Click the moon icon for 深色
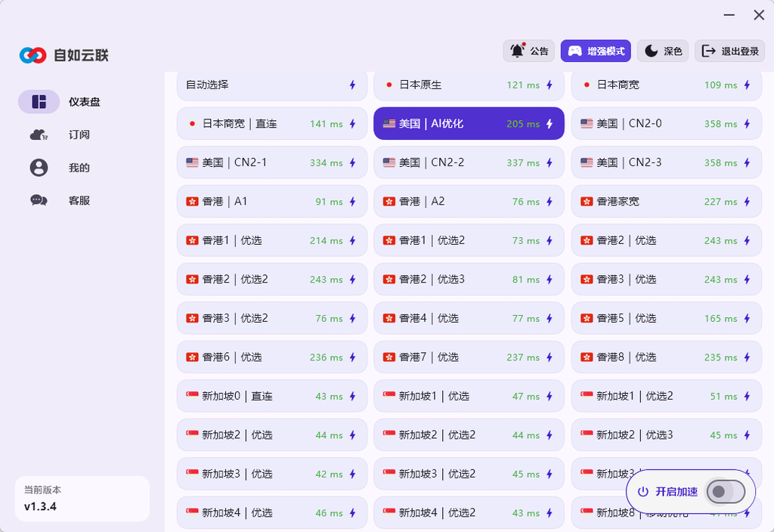This screenshot has width=774, height=532. click(652, 51)
